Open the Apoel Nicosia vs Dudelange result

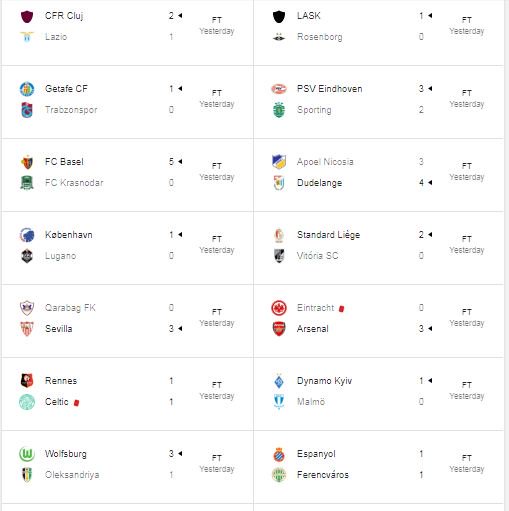click(379, 175)
